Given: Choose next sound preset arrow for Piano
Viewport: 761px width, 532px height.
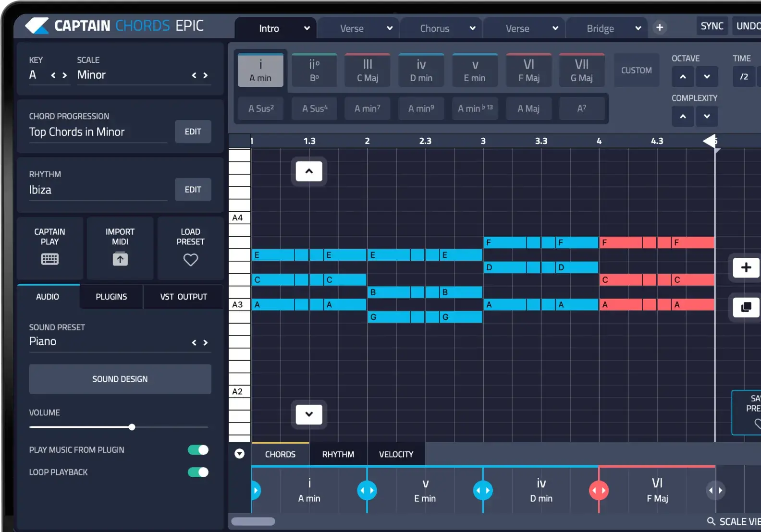Looking at the screenshot, I should pyautogui.click(x=206, y=342).
